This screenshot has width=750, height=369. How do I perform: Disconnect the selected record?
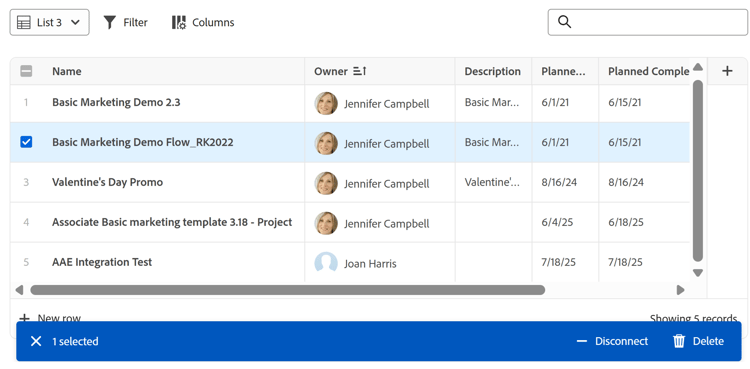tap(612, 341)
